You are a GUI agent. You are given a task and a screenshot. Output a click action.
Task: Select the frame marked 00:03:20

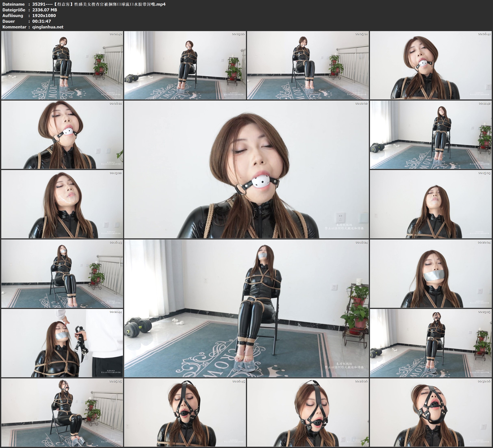(x=185, y=65)
